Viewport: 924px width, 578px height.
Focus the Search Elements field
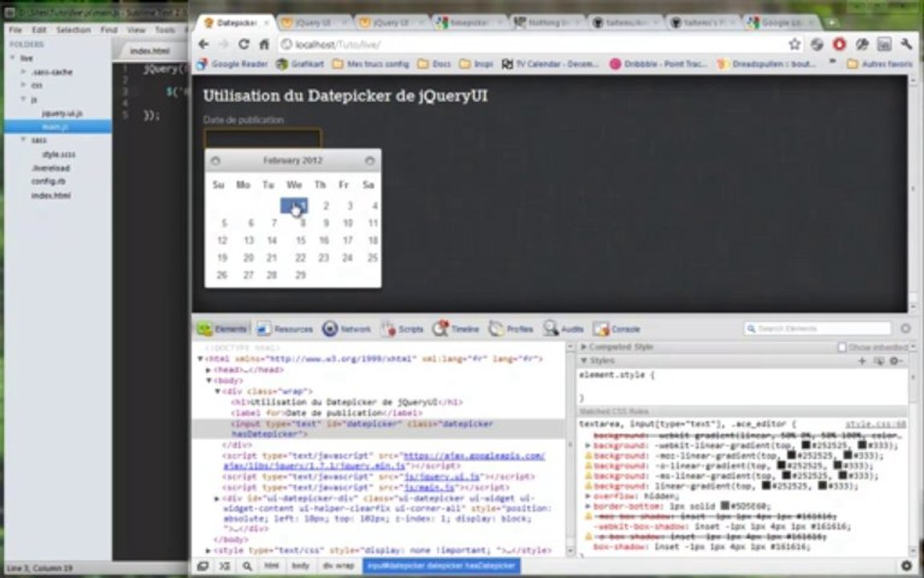coord(817,328)
